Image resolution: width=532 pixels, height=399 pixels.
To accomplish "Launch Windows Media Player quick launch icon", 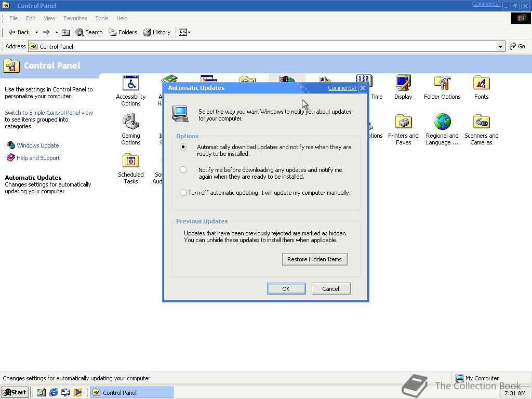I will 78,393.
